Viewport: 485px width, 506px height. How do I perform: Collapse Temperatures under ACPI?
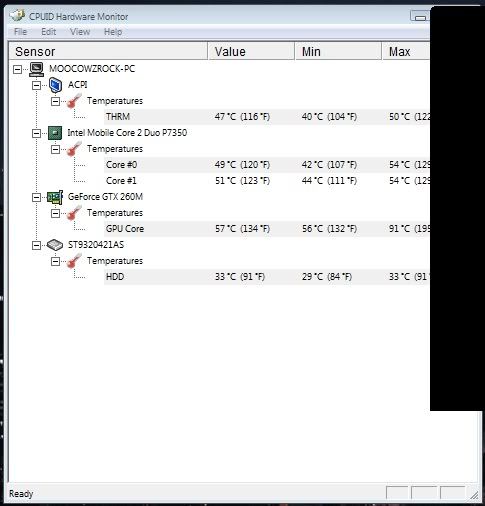(56, 101)
